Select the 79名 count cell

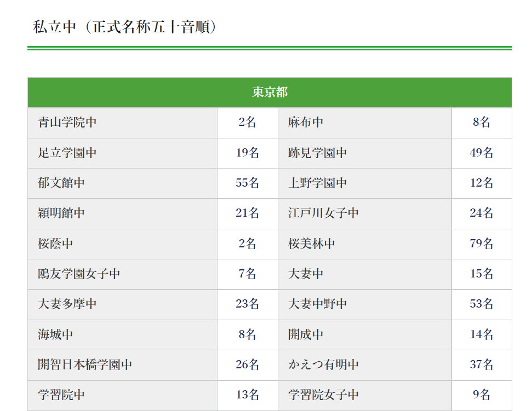[x=482, y=244]
